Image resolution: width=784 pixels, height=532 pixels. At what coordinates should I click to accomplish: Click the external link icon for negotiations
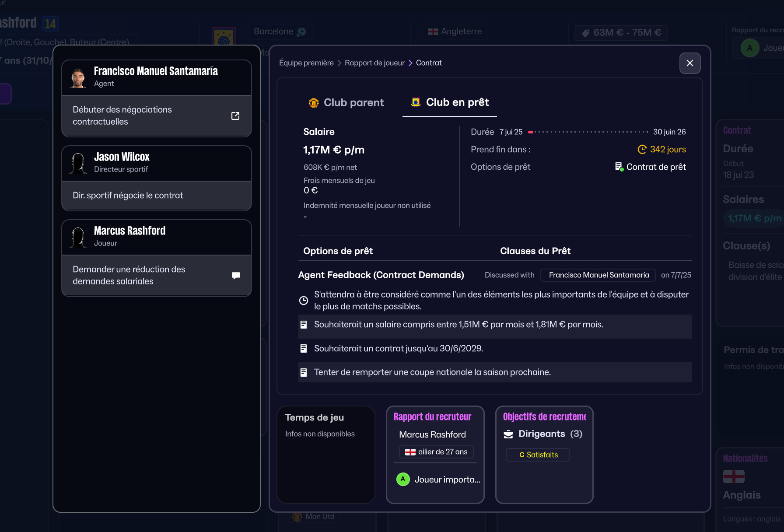235,116
